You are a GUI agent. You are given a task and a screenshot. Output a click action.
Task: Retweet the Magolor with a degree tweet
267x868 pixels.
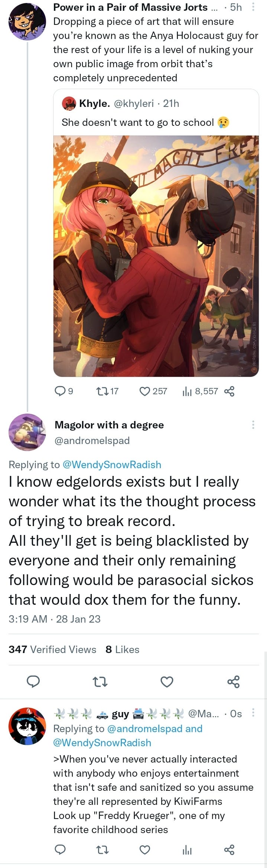click(x=100, y=682)
